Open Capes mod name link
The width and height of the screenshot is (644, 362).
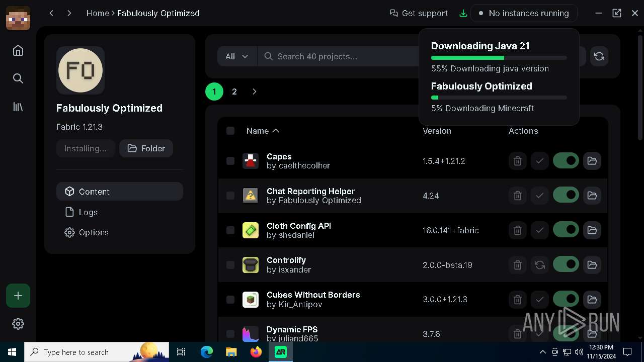coord(279,156)
